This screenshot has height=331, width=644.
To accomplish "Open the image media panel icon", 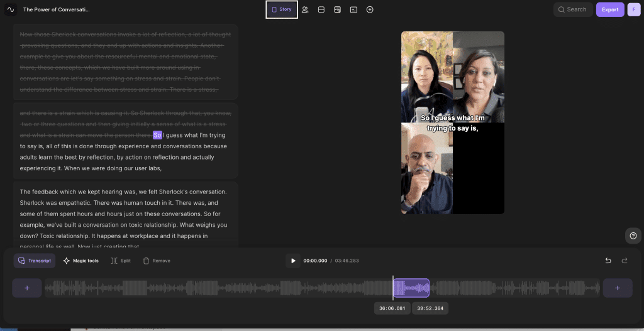I will pyautogui.click(x=338, y=9).
